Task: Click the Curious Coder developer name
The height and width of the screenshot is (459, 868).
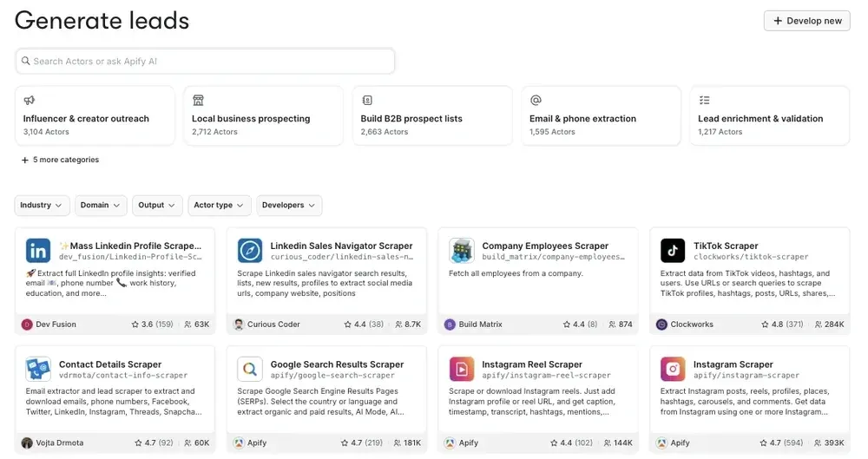Action: pyautogui.click(x=273, y=325)
